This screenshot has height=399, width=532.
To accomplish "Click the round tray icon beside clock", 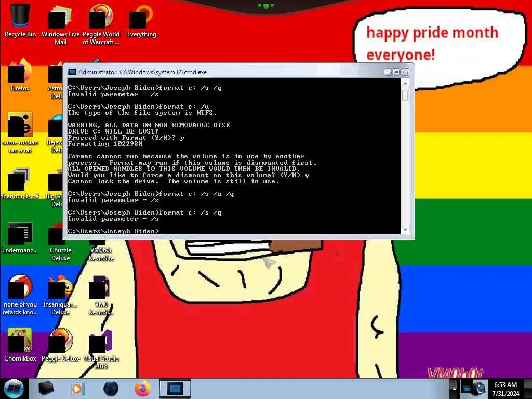I will tap(480, 389).
